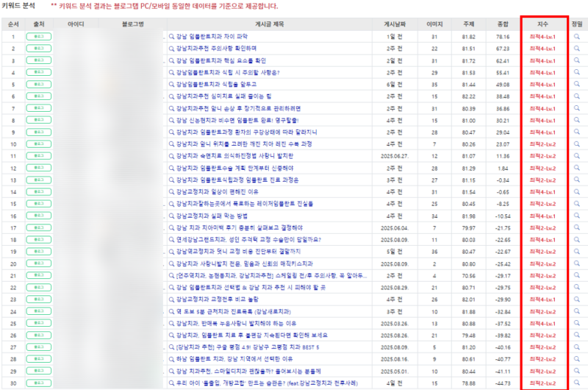Open the post title link in row 30

[267, 383]
